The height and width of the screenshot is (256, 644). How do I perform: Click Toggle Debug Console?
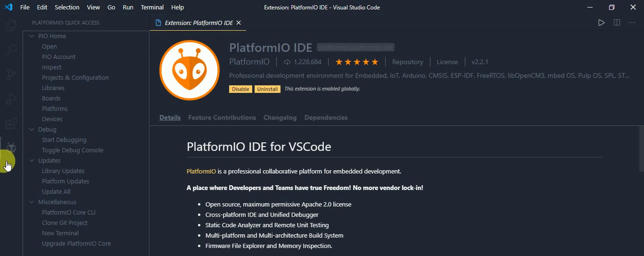click(x=73, y=150)
